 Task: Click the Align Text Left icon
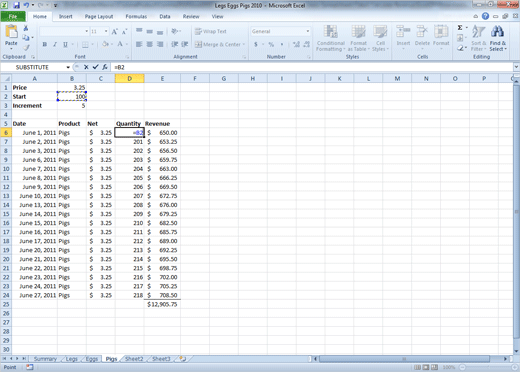(139, 44)
